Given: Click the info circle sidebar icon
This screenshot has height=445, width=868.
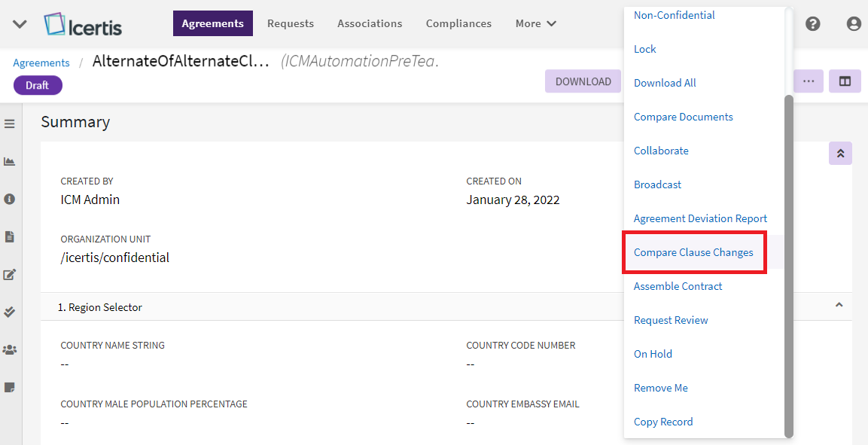Looking at the screenshot, I should click(x=10, y=199).
